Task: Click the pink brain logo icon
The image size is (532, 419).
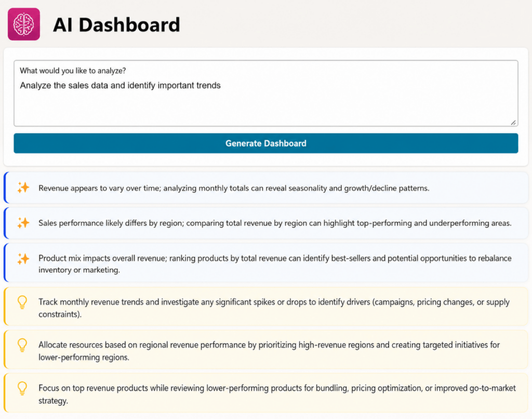Action: pyautogui.click(x=24, y=24)
